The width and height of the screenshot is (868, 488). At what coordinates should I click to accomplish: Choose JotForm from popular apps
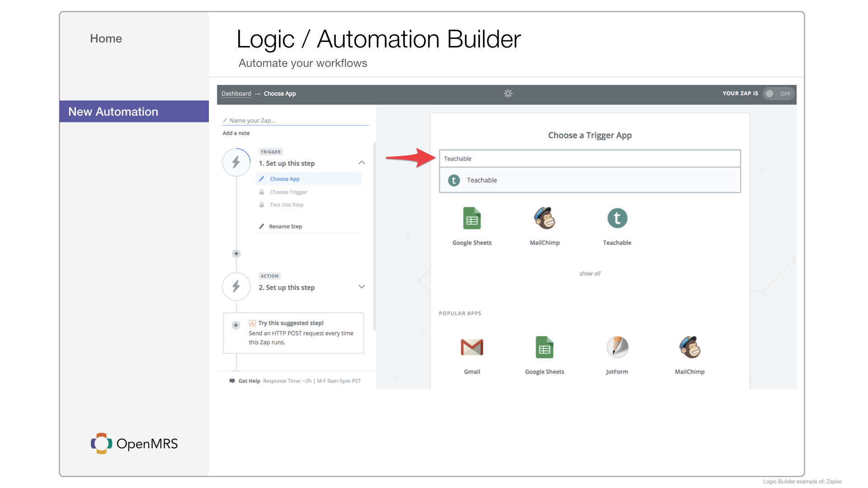617,356
